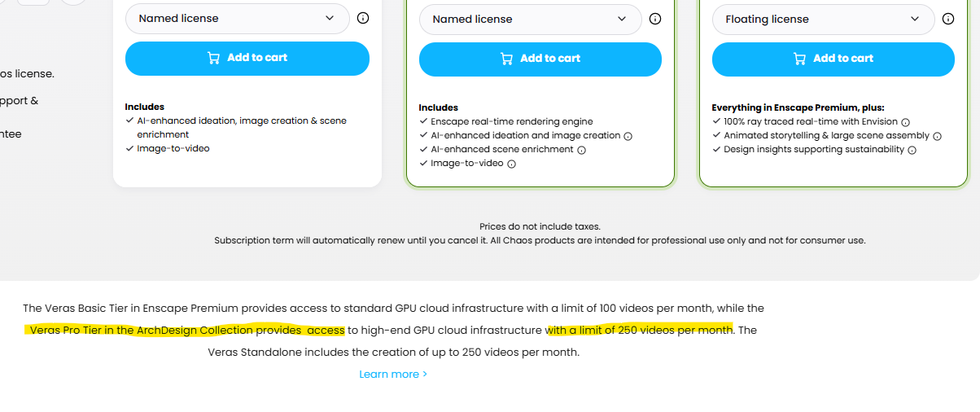Click the 'Prices do not include taxes.' notice
The width and height of the screenshot is (980, 412).
point(540,226)
